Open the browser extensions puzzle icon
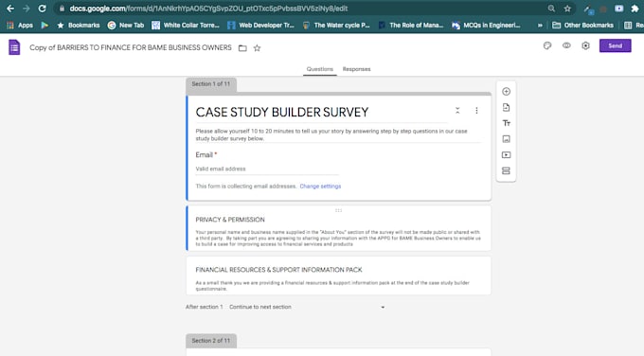Image resolution: width=644 pixels, height=356 pixels. pyautogui.click(x=635, y=9)
